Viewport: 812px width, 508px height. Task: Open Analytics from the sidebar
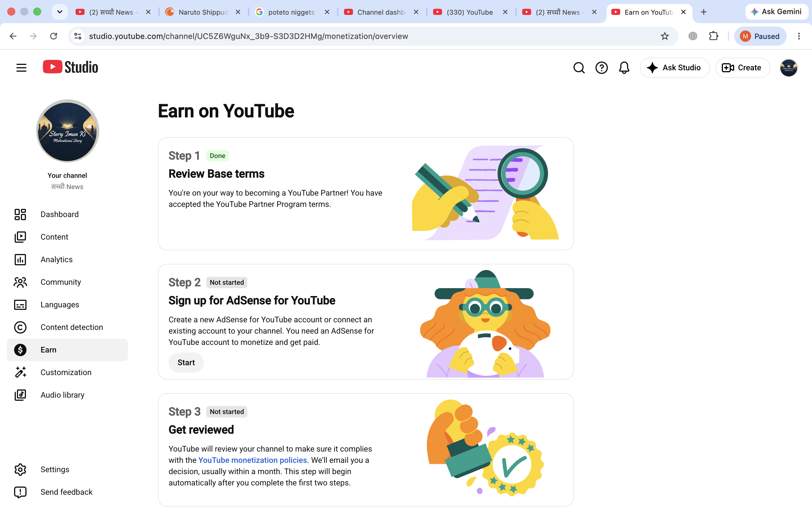point(67,259)
